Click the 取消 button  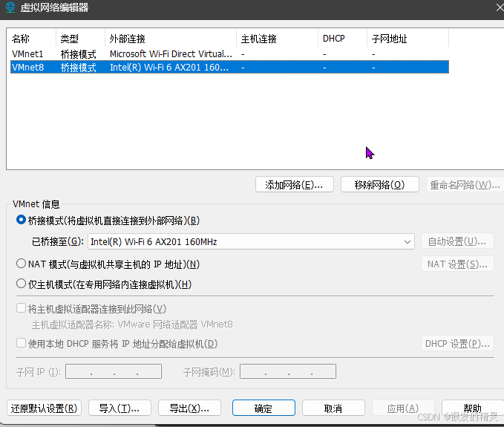pyautogui.click(x=333, y=408)
